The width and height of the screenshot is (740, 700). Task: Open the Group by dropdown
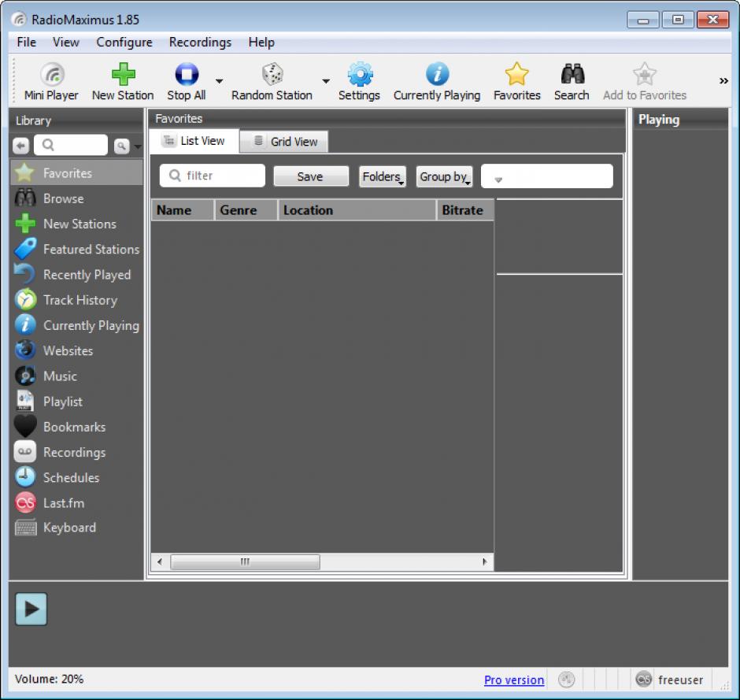(x=444, y=176)
